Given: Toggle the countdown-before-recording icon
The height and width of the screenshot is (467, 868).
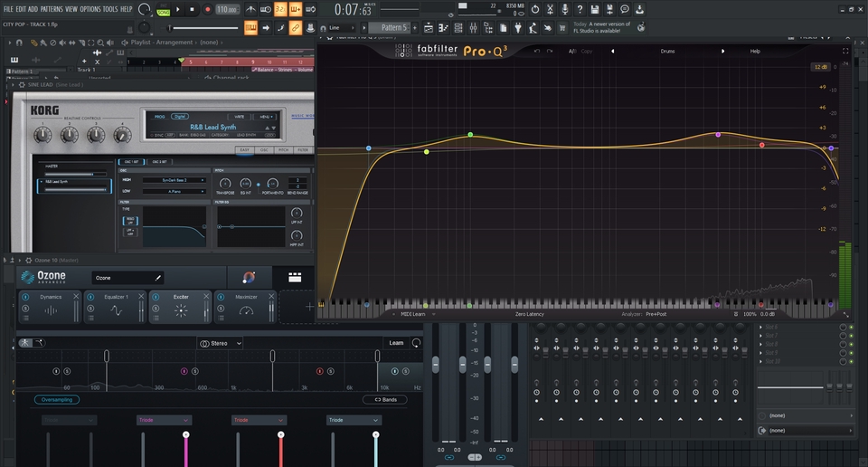Looking at the screenshot, I should coord(280,9).
